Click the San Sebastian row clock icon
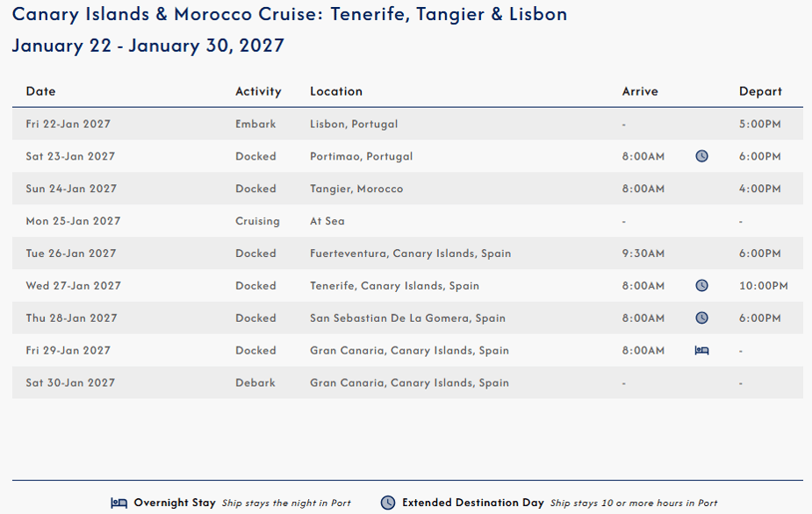This screenshot has height=514, width=812. (701, 318)
